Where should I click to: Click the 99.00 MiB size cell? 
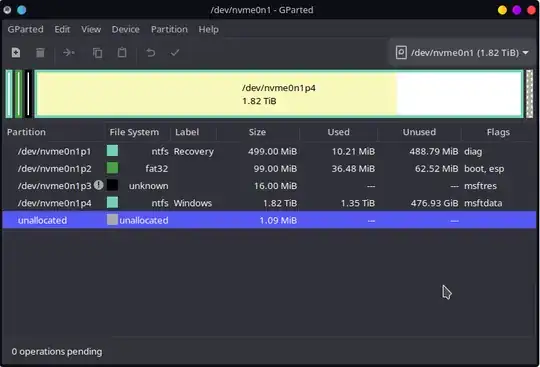tap(275, 169)
